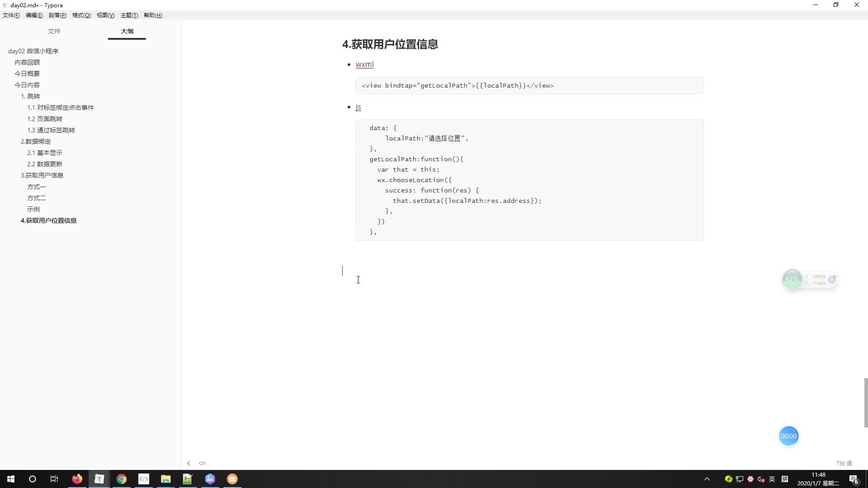The height and width of the screenshot is (488, 868).
Task: Go to 3.获取用户信息 in outline
Action: [x=42, y=175]
